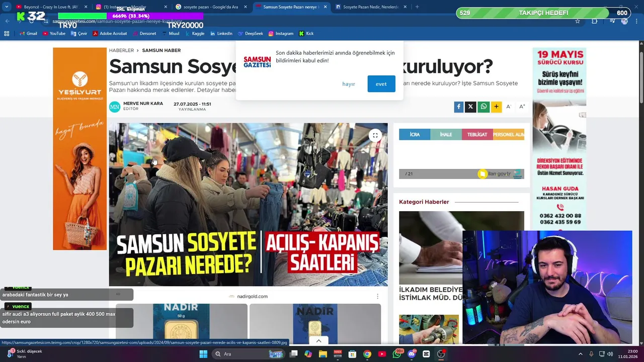
Task: Open the Çeviri bookmark
Action: 79,34
